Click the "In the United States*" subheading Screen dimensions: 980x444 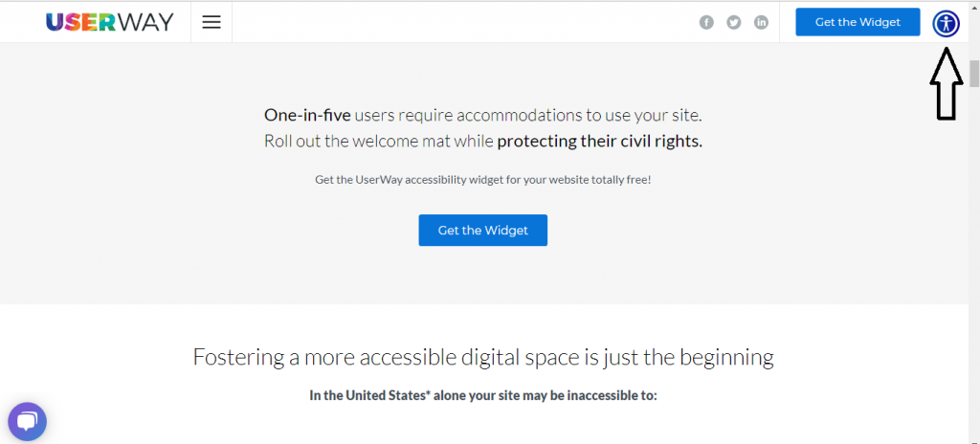click(483, 395)
